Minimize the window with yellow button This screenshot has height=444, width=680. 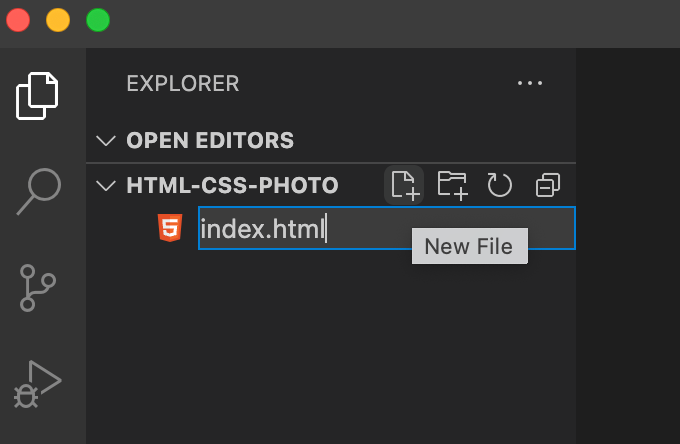(58, 20)
